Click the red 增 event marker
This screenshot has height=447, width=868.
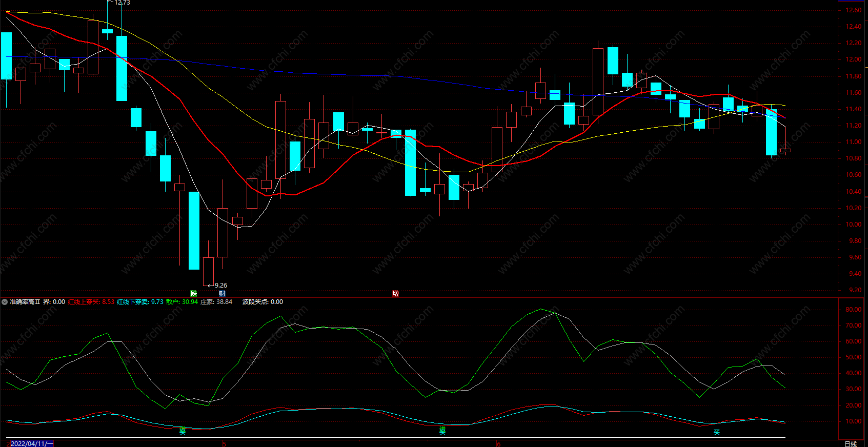click(395, 294)
